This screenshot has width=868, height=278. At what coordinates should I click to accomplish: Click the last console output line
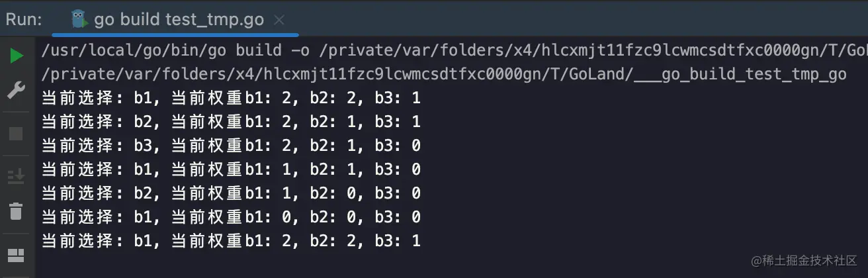coord(231,241)
